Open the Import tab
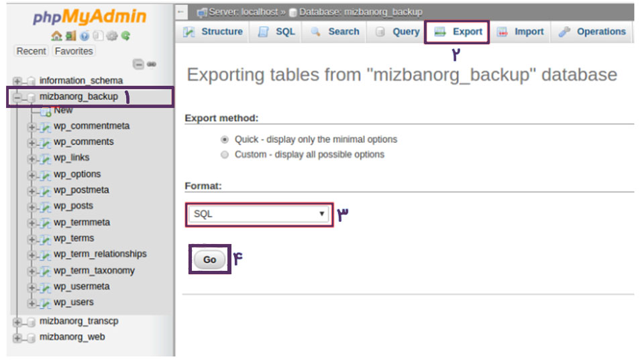Viewport: 644px width, 362px height. pos(521,32)
